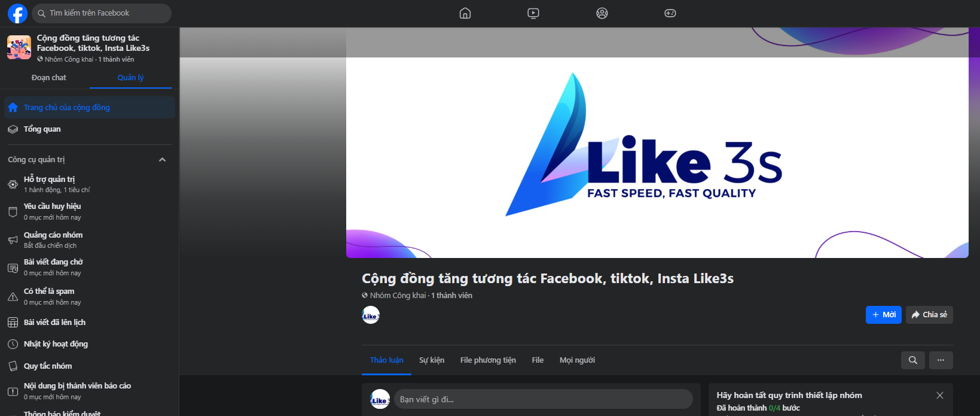
Task: Click the Chia sẻ share button
Action: [x=929, y=315]
